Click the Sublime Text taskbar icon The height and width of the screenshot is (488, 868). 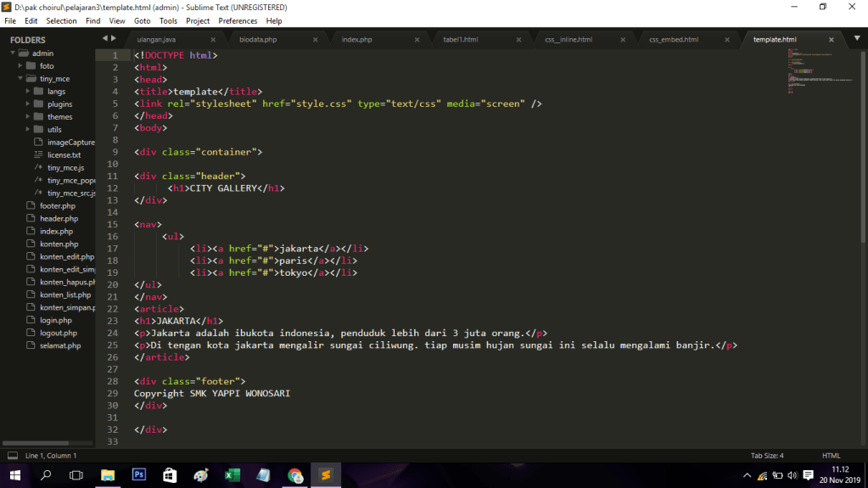pos(324,475)
